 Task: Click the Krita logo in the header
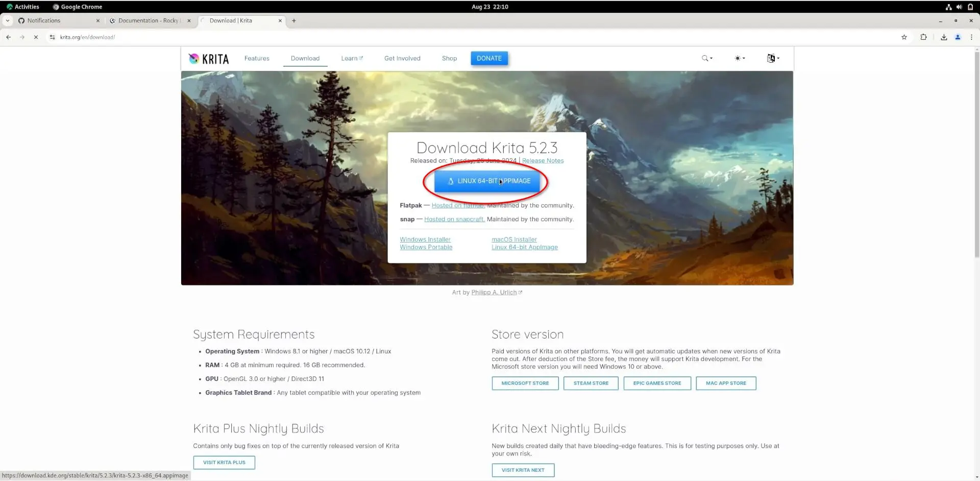208,58
